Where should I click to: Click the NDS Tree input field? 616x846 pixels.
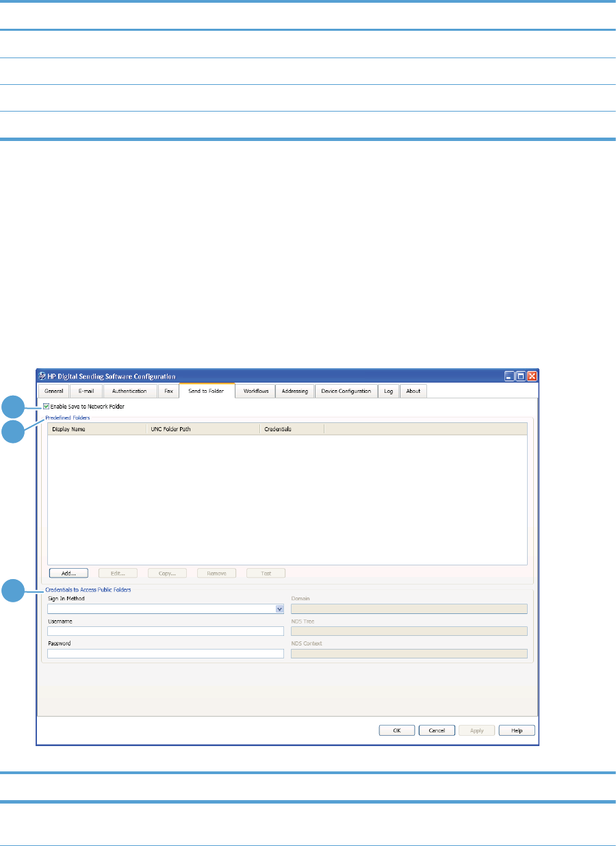click(409, 631)
